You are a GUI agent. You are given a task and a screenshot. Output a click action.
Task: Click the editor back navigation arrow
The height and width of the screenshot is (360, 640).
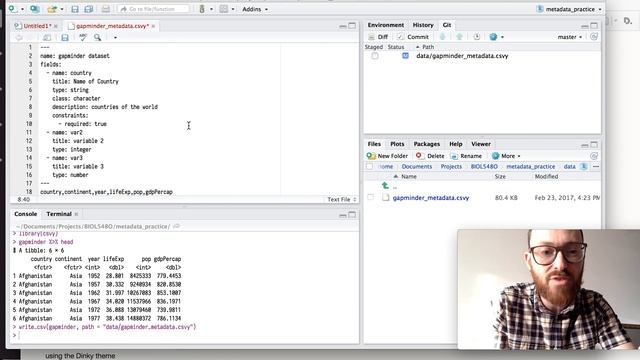[19, 38]
